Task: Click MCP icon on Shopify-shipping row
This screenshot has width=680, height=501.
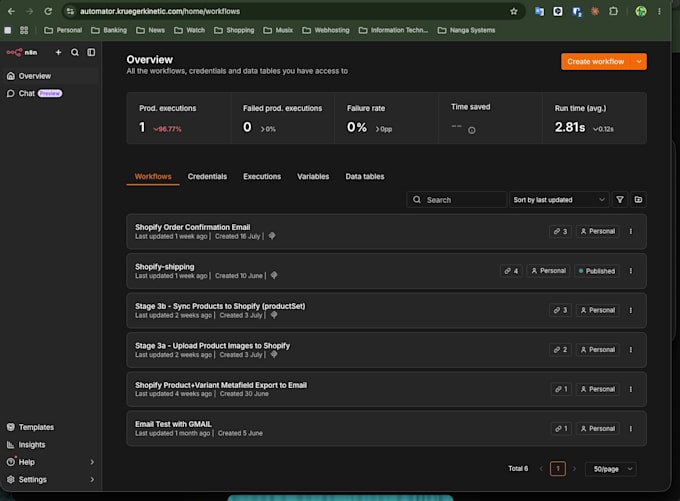Action: click(274, 275)
